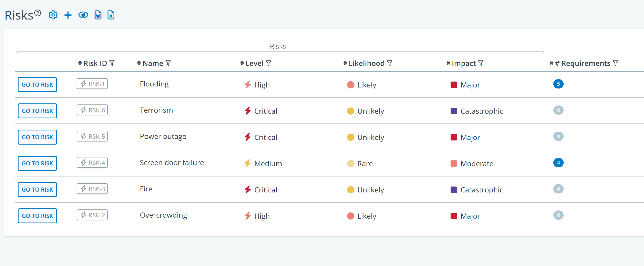Sort by Risk ID column arrows
Viewport: 644px width, 266px height.
point(80,63)
